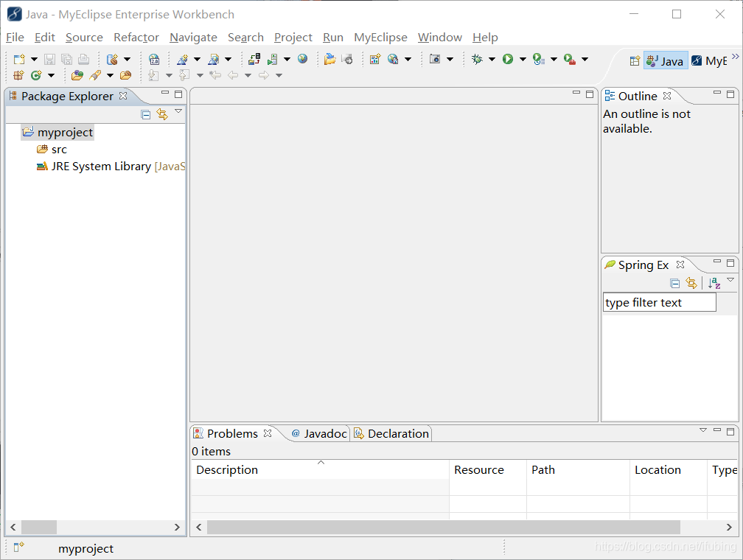Open the File menu
The width and height of the screenshot is (743, 560).
(15, 38)
